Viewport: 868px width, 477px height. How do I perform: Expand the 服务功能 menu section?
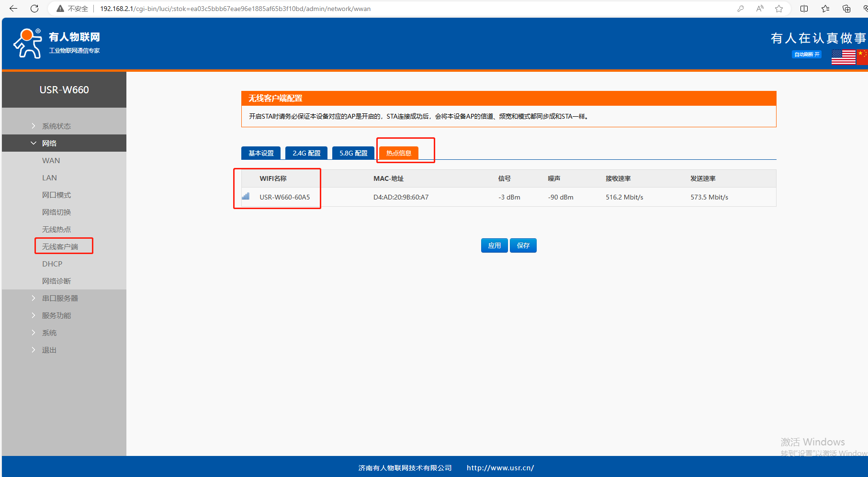click(56, 316)
